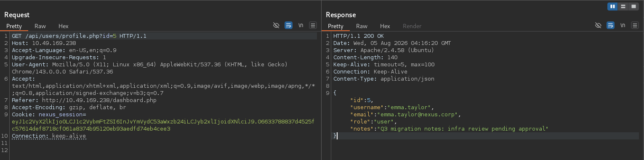Switch to Raw tab in Request panel
This screenshot has height=160, width=644.
40,26
